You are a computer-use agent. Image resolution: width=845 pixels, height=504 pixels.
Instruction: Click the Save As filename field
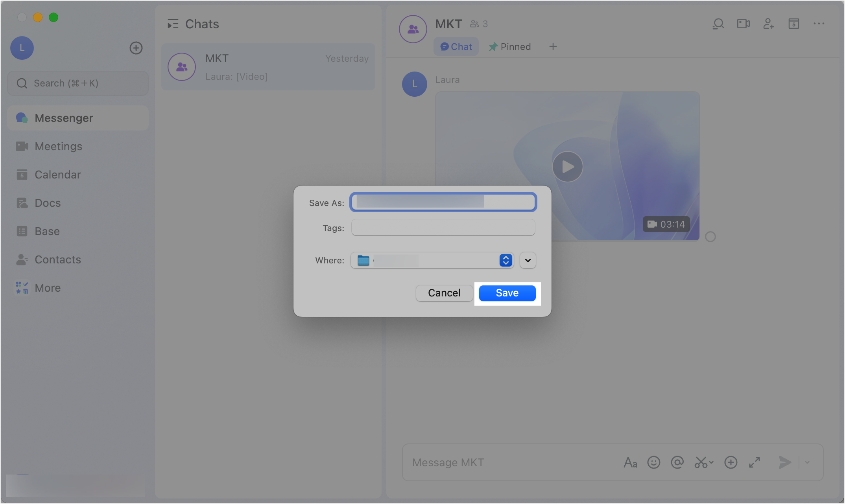[x=443, y=202]
